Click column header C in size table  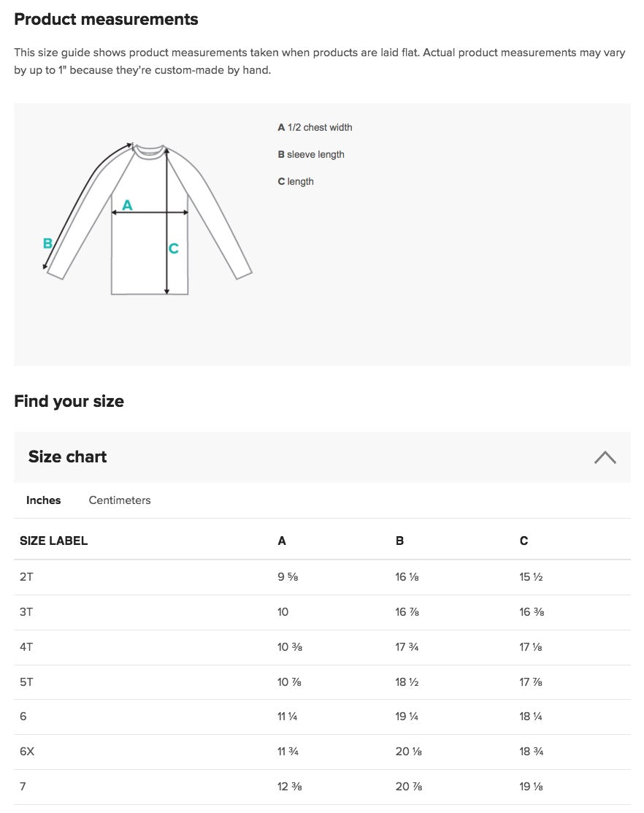524,541
